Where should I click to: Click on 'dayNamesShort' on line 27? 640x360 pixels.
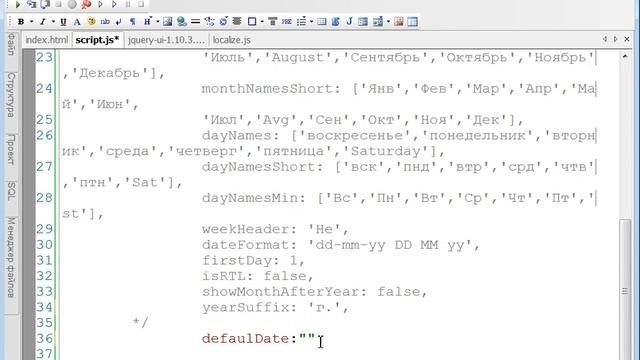coord(258,167)
